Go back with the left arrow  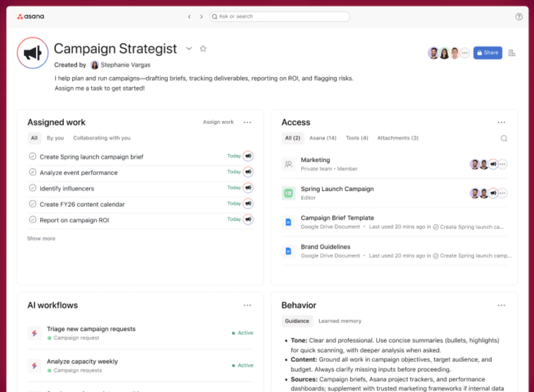click(190, 17)
